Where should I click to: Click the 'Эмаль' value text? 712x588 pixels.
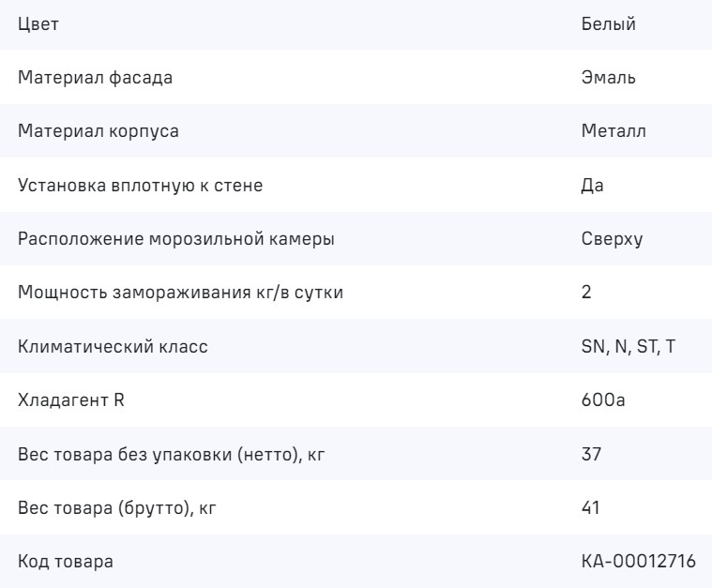pos(609,78)
